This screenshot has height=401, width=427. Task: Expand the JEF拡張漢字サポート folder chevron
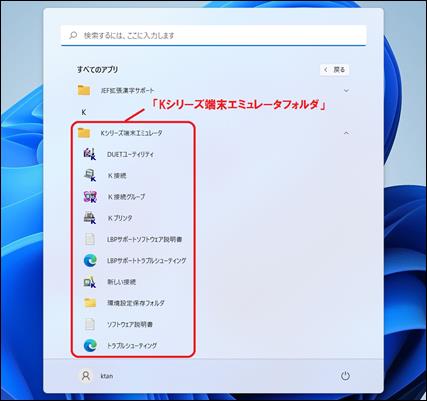point(346,90)
